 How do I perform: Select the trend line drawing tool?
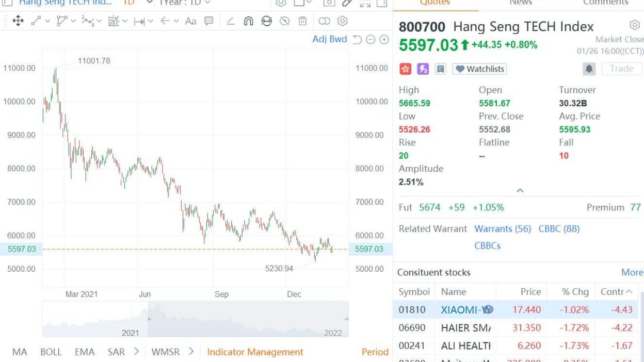(36, 21)
